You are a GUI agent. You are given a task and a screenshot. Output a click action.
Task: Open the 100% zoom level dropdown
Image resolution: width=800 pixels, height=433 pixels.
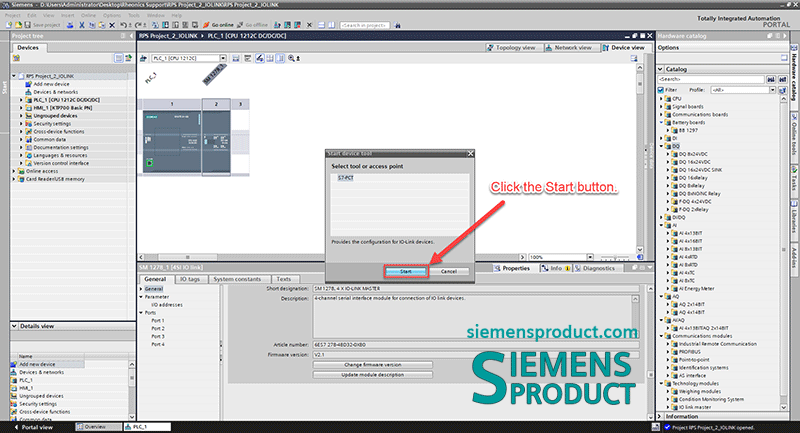(590, 257)
